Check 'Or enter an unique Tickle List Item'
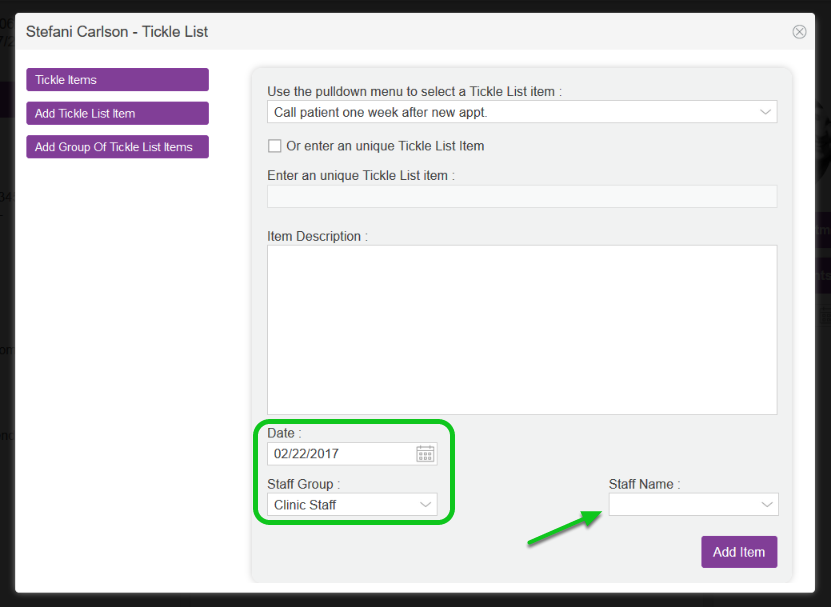The height and width of the screenshot is (607, 831). click(x=275, y=146)
